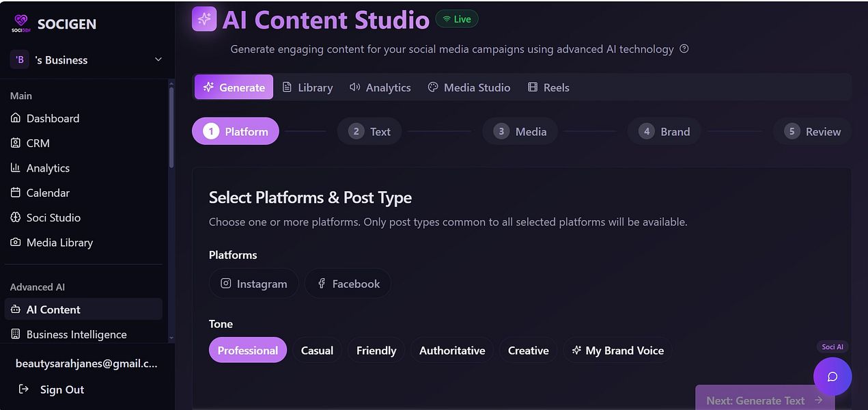This screenshot has height=410, width=868.
Task: Click the megaphone icon on Analytics tab
Action: pyautogui.click(x=354, y=87)
